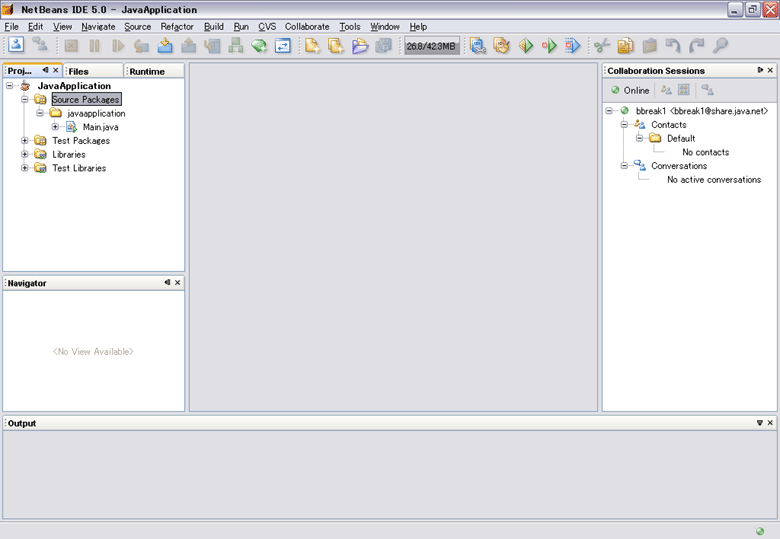The width and height of the screenshot is (780, 539).
Task: Click the memory usage gauge 26.8/42.3MB
Action: [x=431, y=46]
